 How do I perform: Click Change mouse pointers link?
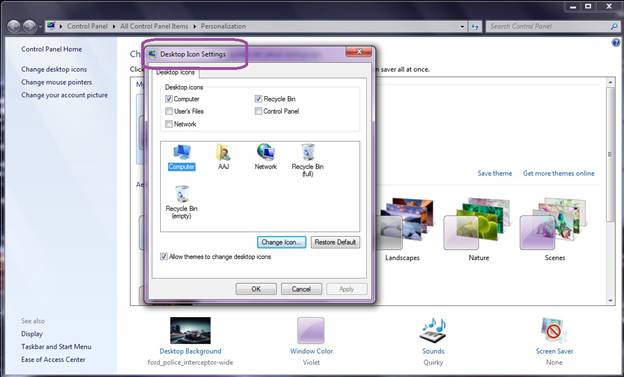tap(57, 82)
